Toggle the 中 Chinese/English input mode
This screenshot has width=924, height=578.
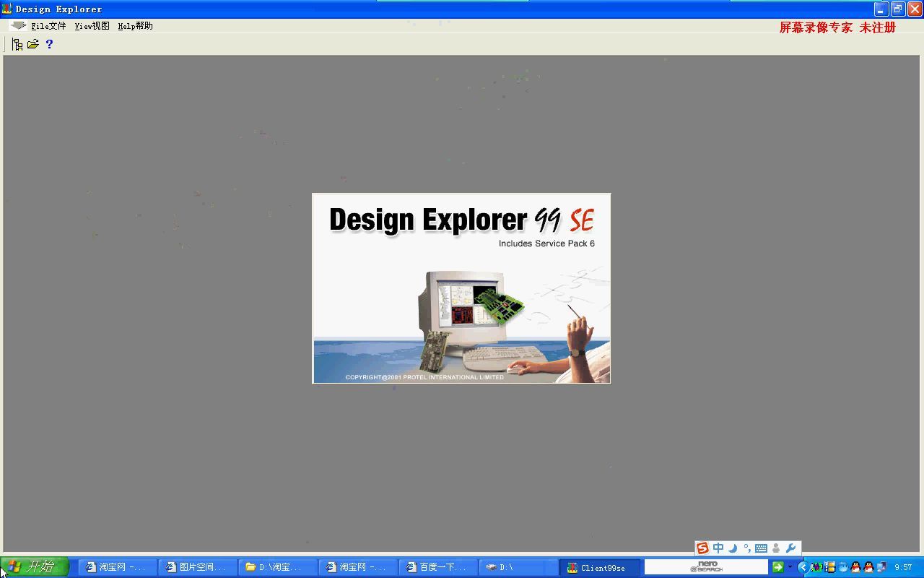point(718,548)
